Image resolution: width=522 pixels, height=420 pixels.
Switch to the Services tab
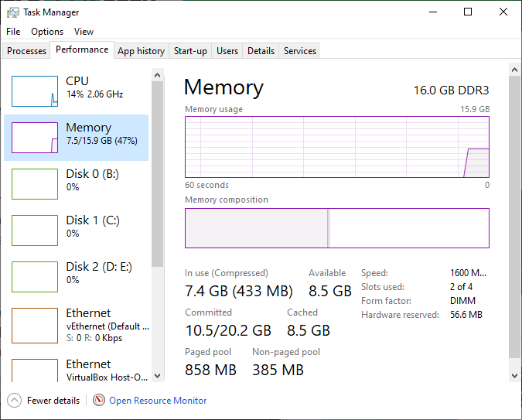click(300, 51)
